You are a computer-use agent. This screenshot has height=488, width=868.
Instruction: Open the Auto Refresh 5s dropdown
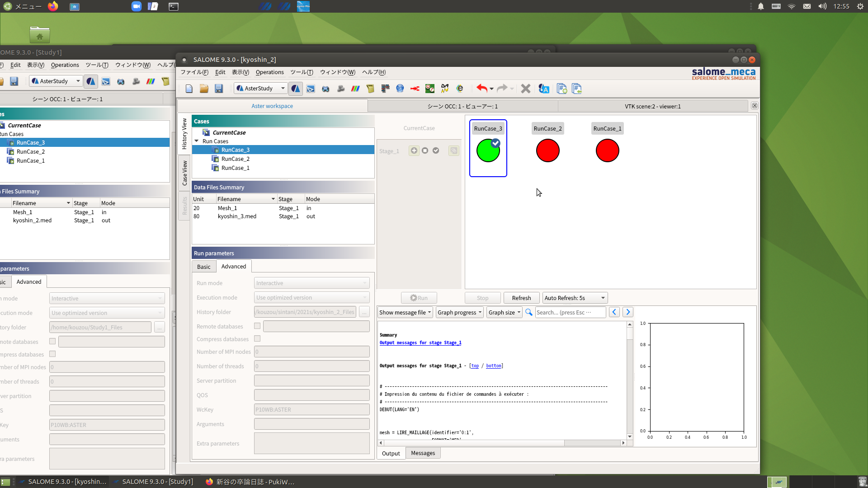click(575, 298)
